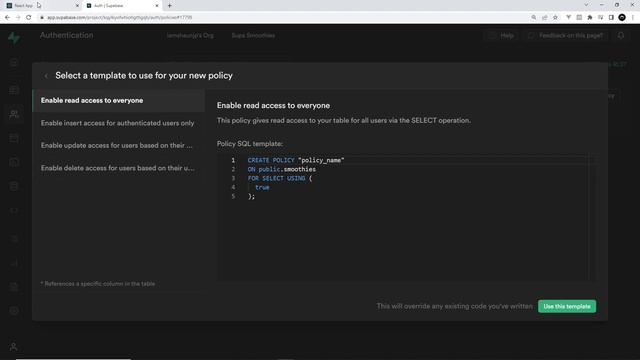Close the Next App browser tab
Viewport: 640px width, 360px height.
pos(77,6)
